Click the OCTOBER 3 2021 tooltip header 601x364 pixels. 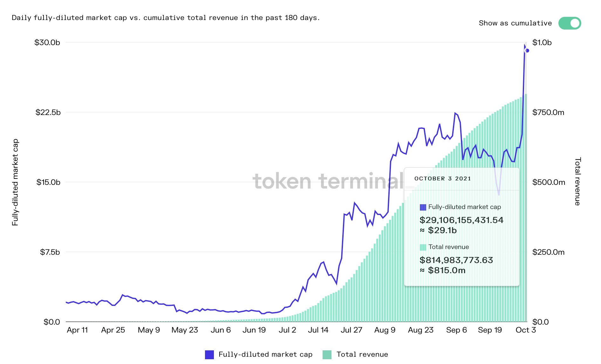[442, 179]
